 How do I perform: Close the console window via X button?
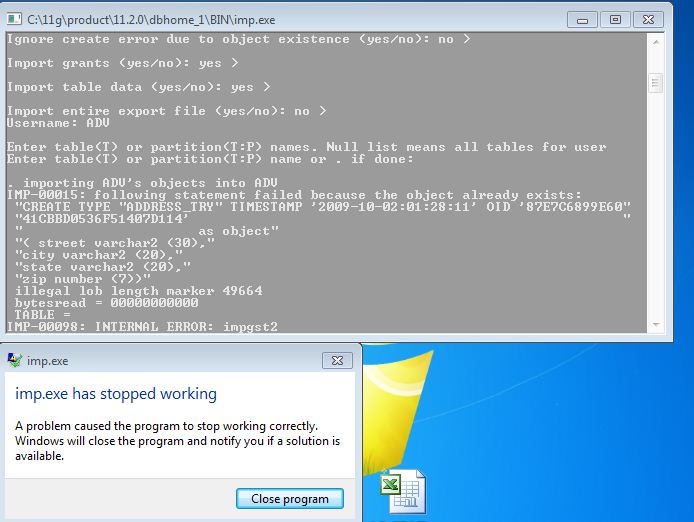pos(648,20)
